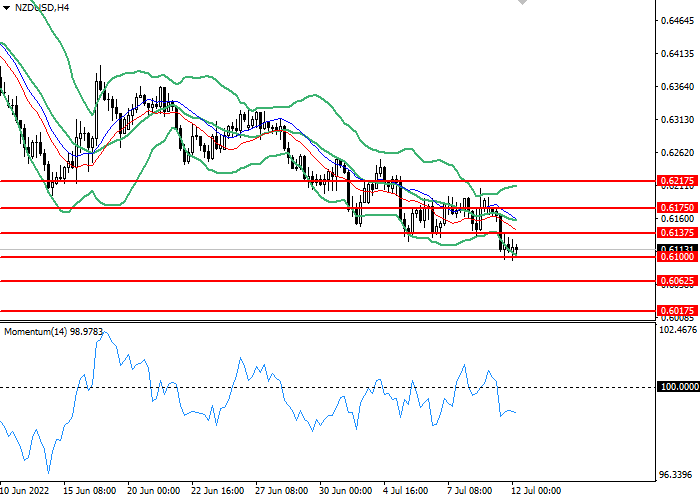The image size is (700, 500).
Task: Click the 0.64645 price scale value
Action: click(x=677, y=21)
